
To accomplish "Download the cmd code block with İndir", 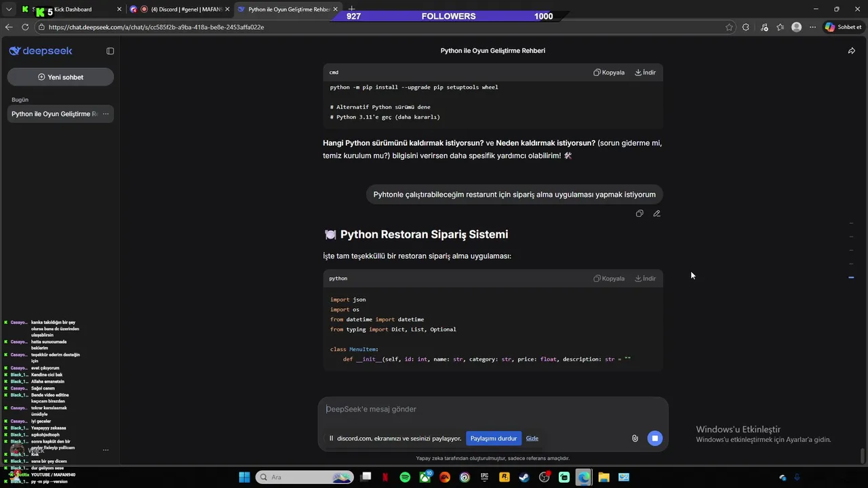I will (645, 73).
